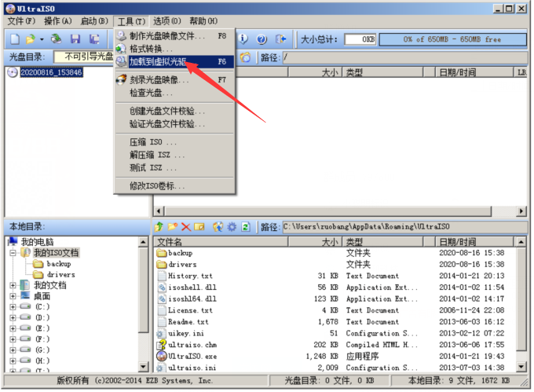Expand the 我的文档 tree node
534x392 pixels.
pos(13,285)
